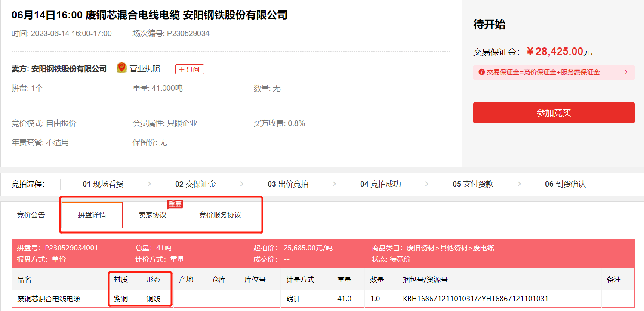Switch to the 竞价公告 tab
644x311 pixels.
click(x=31, y=215)
